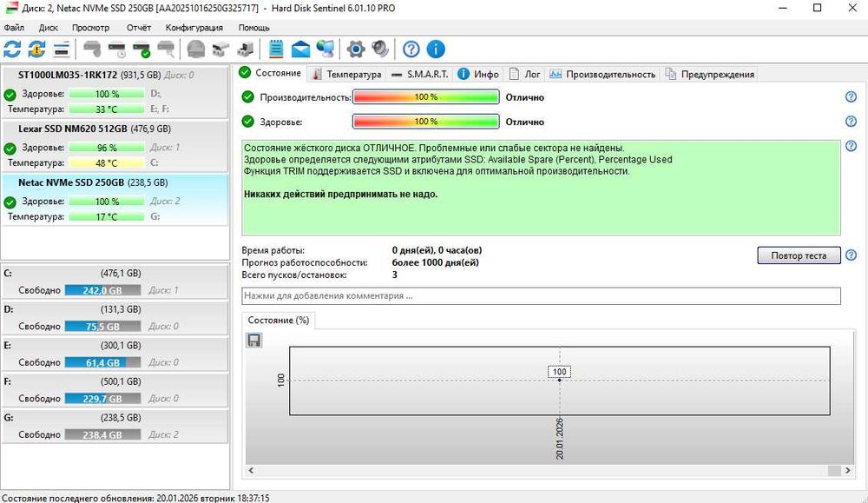This screenshot has height=503, width=868.
Task: Open the Конфигурация menu
Action: (x=194, y=28)
